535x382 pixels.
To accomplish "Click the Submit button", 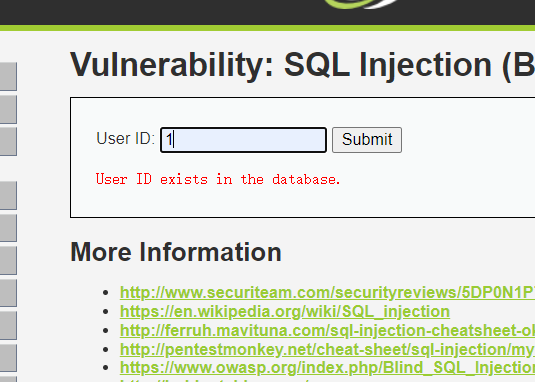I will pos(367,140).
